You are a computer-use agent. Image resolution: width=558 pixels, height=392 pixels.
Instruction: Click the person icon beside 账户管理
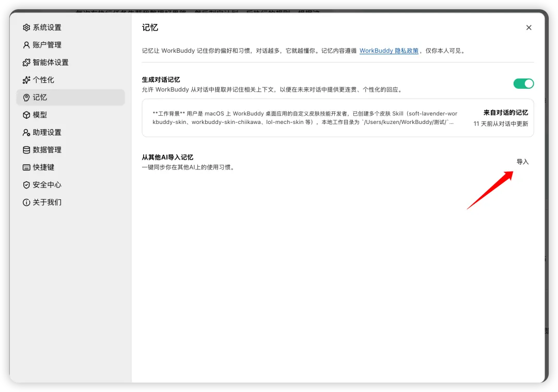pyautogui.click(x=26, y=45)
